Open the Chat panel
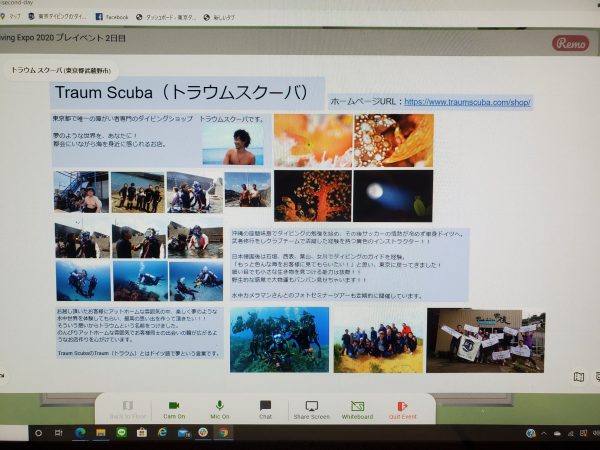 pos(265,409)
